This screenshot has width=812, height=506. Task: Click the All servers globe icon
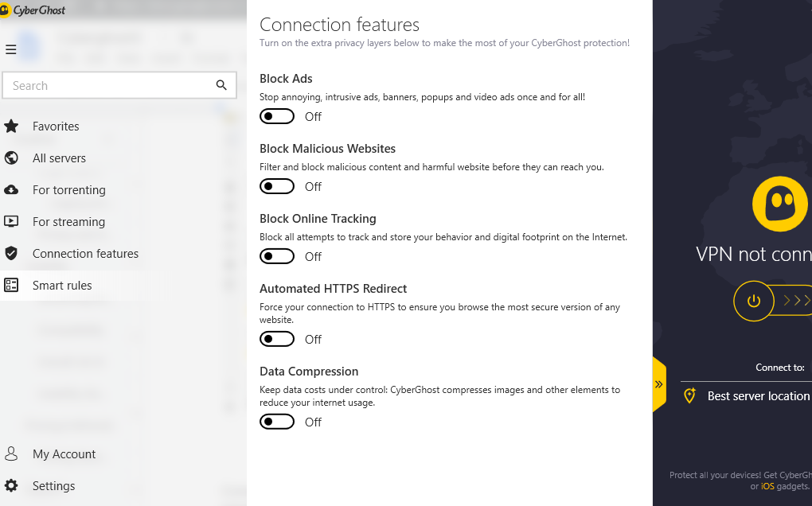[x=11, y=158]
